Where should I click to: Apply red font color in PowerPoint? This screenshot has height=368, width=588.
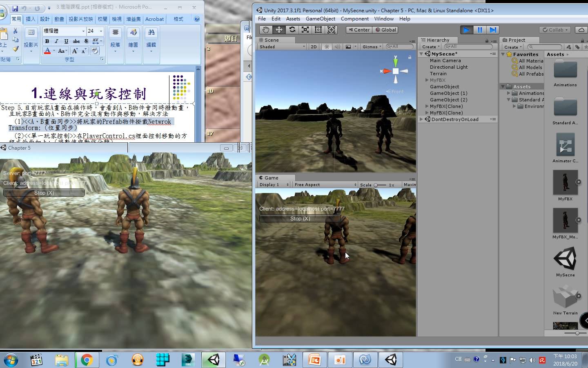click(47, 51)
